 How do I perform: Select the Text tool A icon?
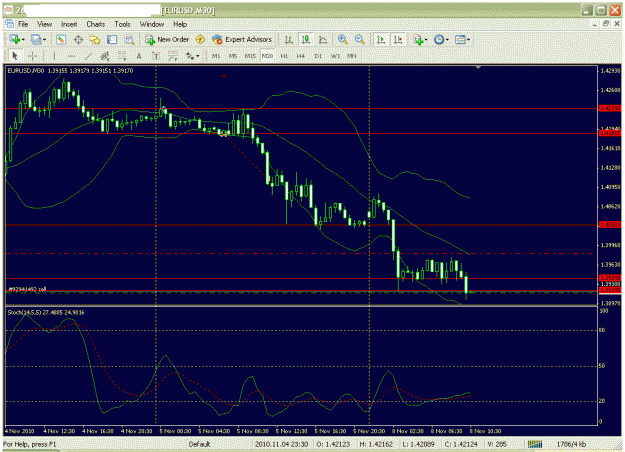pyautogui.click(x=139, y=56)
